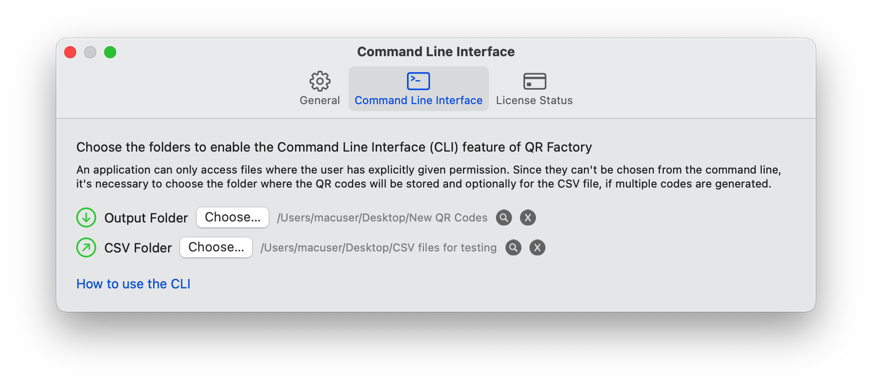Close the preferences window with red button
This screenshot has width=872, height=386.
[70, 52]
